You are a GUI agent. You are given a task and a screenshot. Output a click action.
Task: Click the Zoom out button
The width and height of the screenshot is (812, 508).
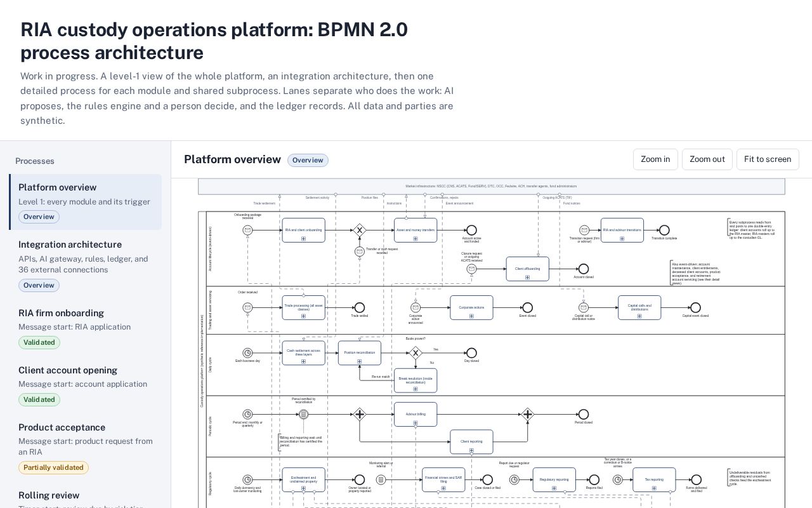[707, 159]
